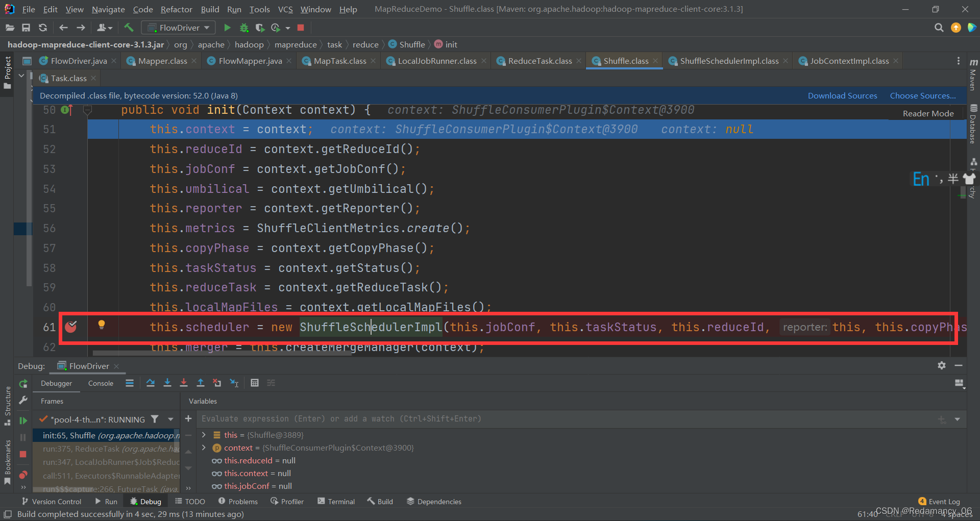The height and width of the screenshot is (521, 980).
Task: Toggle the Project tool window sidebar
Action: [x=7, y=72]
